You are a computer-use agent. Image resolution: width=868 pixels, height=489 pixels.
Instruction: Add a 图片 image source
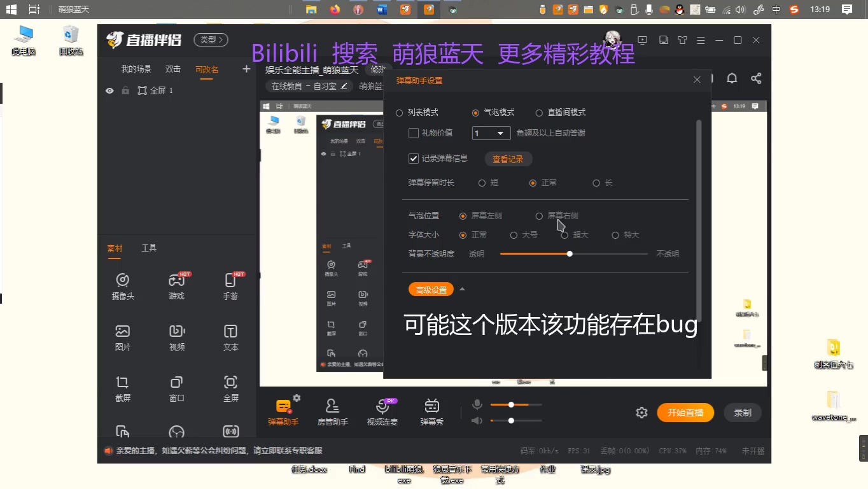tap(123, 337)
